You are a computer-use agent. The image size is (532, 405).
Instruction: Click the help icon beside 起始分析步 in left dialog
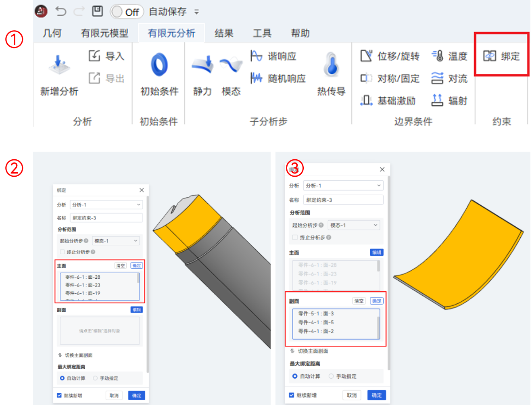click(x=86, y=241)
